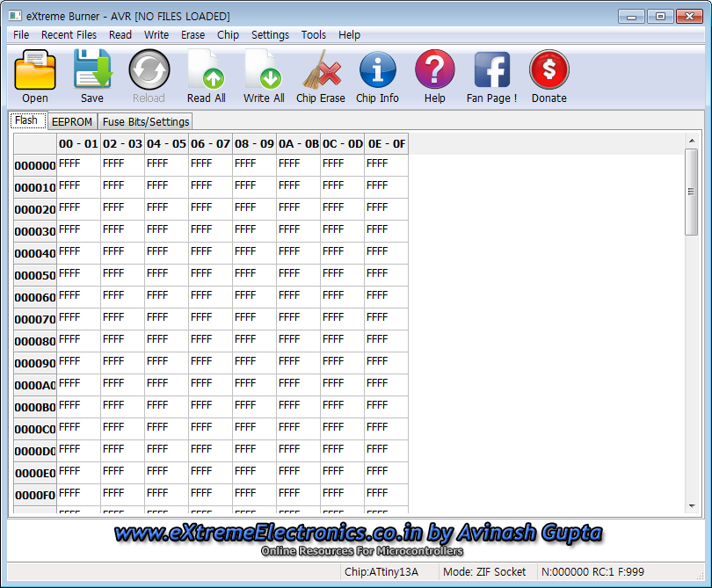The height and width of the screenshot is (588, 712).
Task: Click the scrollbar down arrow
Action: click(x=692, y=505)
